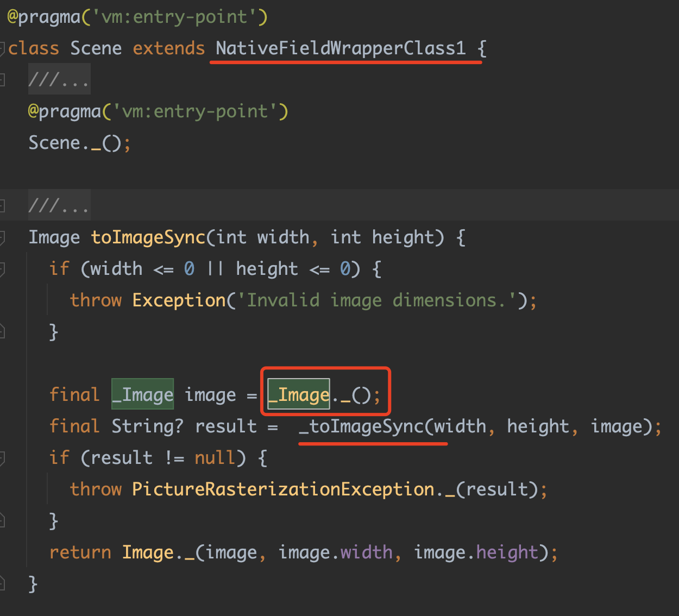Click the '_Image' type after first 'final'
Image resolution: width=679 pixels, height=616 pixels.
click(x=143, y=395)
